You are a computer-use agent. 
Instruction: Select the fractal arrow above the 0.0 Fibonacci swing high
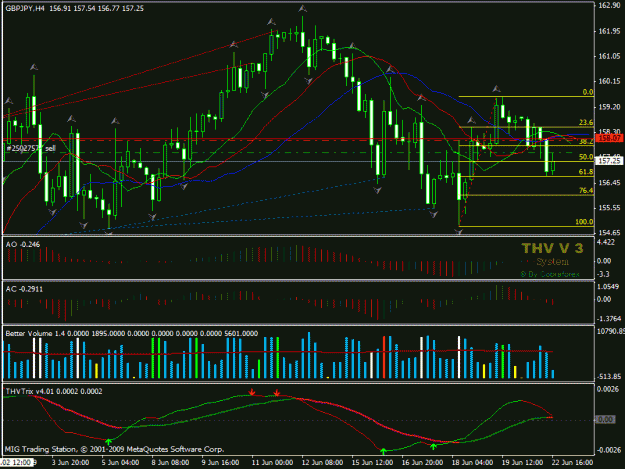(x=496, y=88)
